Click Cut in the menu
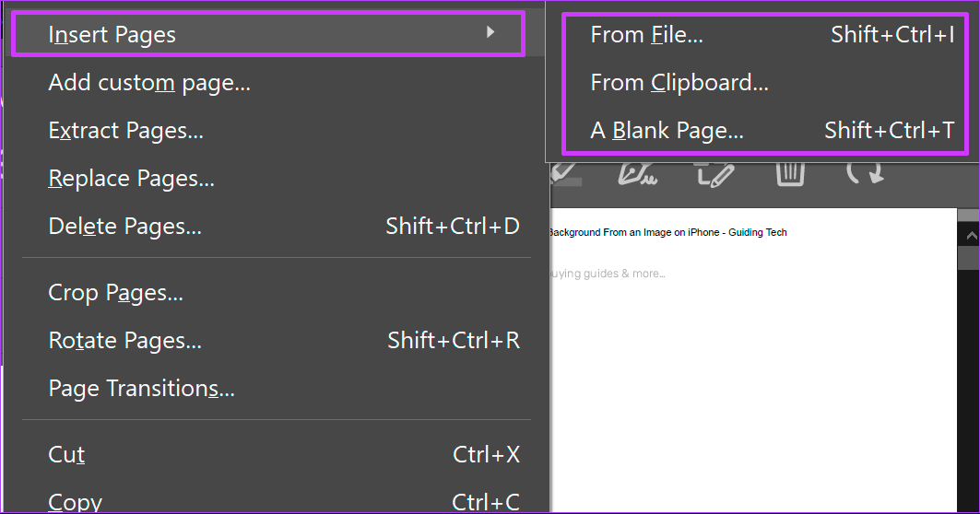This screenshot has height=514, width=980. (x=66, y=455)
